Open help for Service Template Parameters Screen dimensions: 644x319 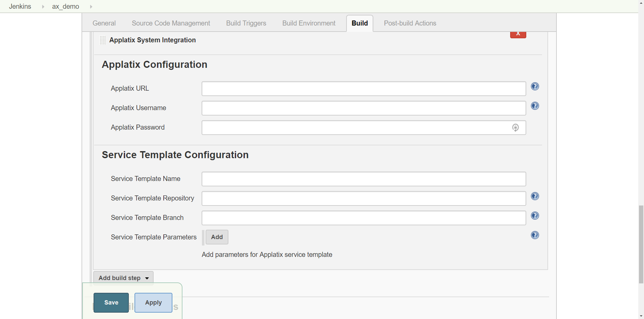535,235
